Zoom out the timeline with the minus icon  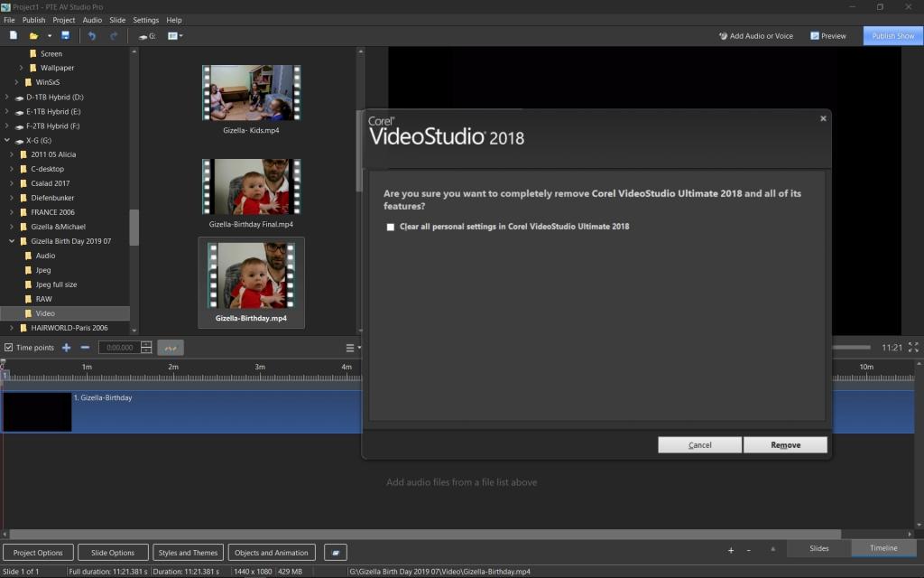pyautogui.click(x=748, y=550)
